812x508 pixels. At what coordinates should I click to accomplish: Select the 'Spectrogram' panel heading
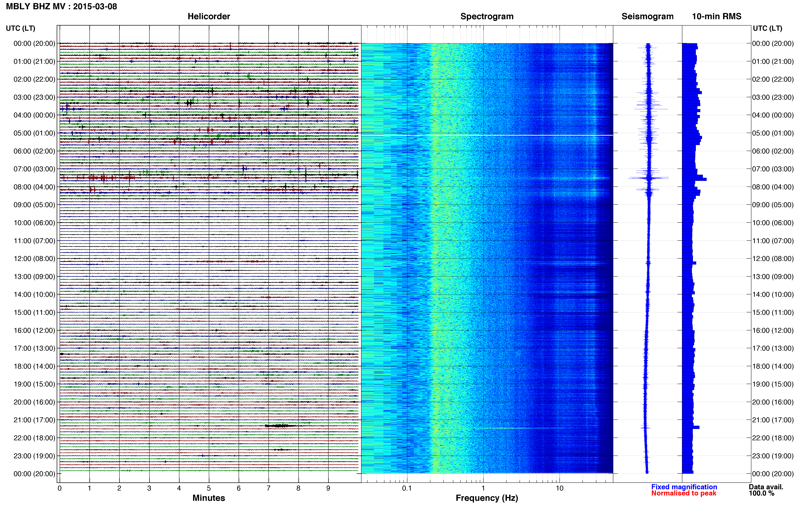pos(487,16)
